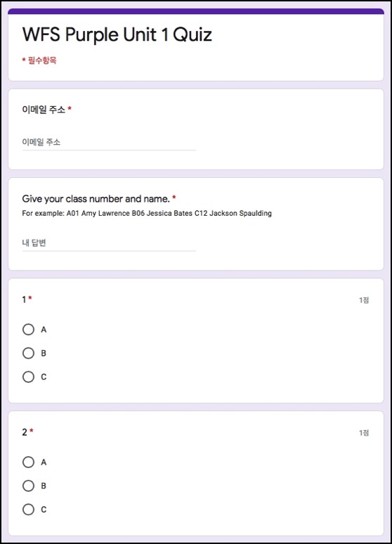Click the WFS Purple Unit 1 Quiz title

click(x=117, y=34)
